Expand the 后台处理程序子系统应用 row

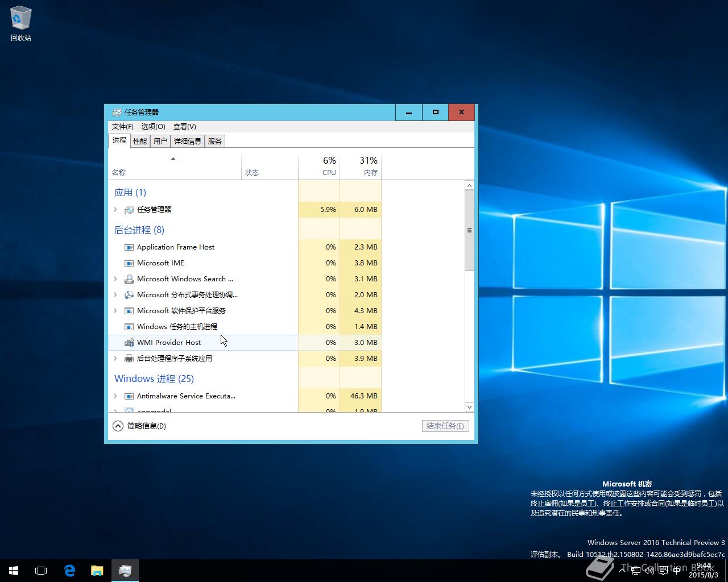[x=115, y=359]
